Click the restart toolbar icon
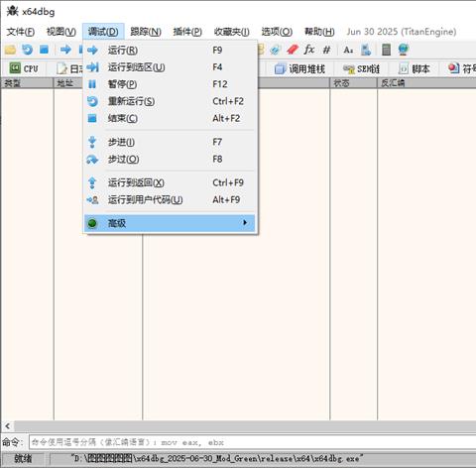Viewport: 476px width, 468px height. coord(27,50)
